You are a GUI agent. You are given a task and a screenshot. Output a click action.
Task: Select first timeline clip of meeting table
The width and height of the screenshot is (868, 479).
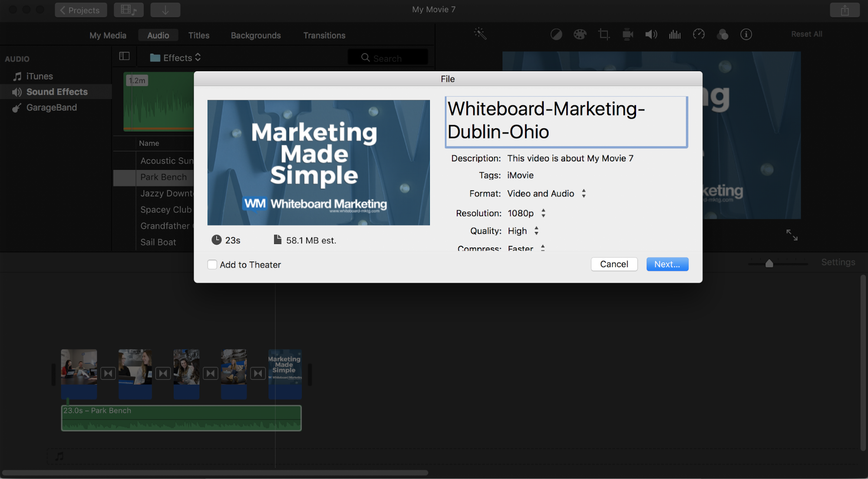point(79,374)
